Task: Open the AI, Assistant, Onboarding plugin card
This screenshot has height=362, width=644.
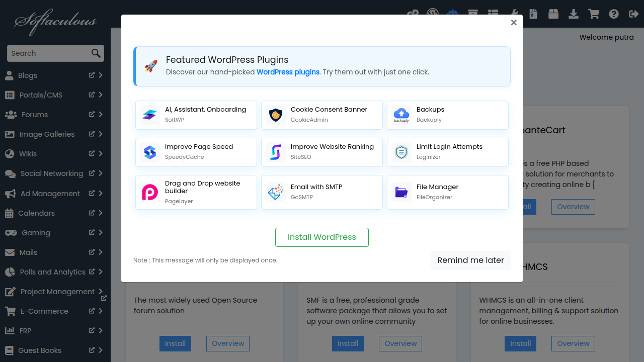Action: (196, 115)
